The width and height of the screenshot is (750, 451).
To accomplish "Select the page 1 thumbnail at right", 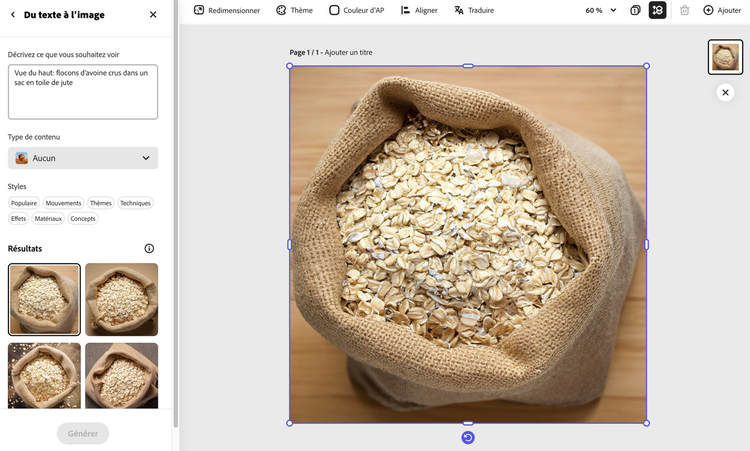I will [725, 57].
